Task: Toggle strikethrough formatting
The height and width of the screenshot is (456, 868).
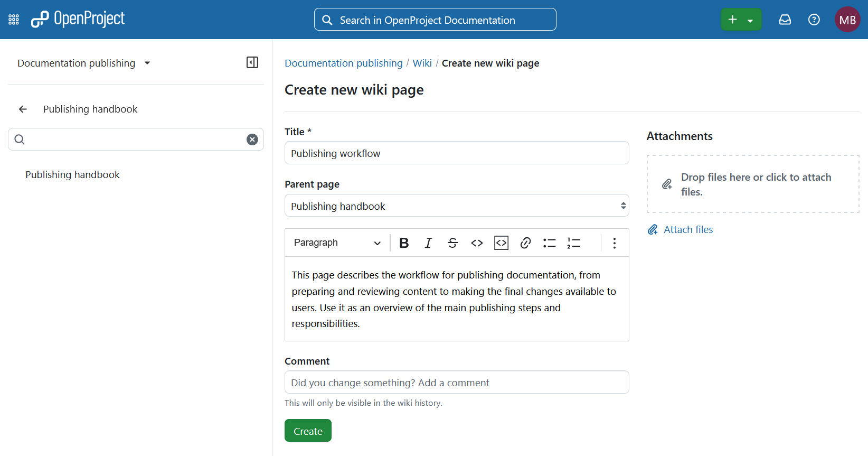Action: tap(452, 243)
